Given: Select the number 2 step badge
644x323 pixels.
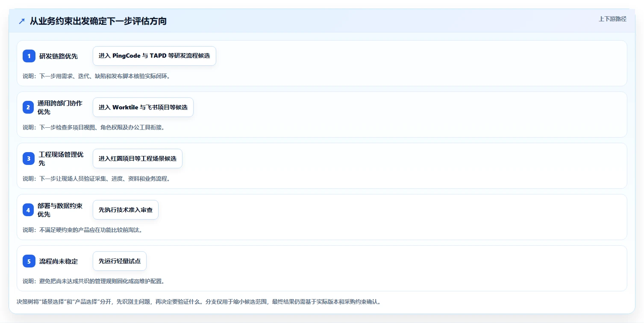Looking at the screenshot, I should click(x=29, y=107).
